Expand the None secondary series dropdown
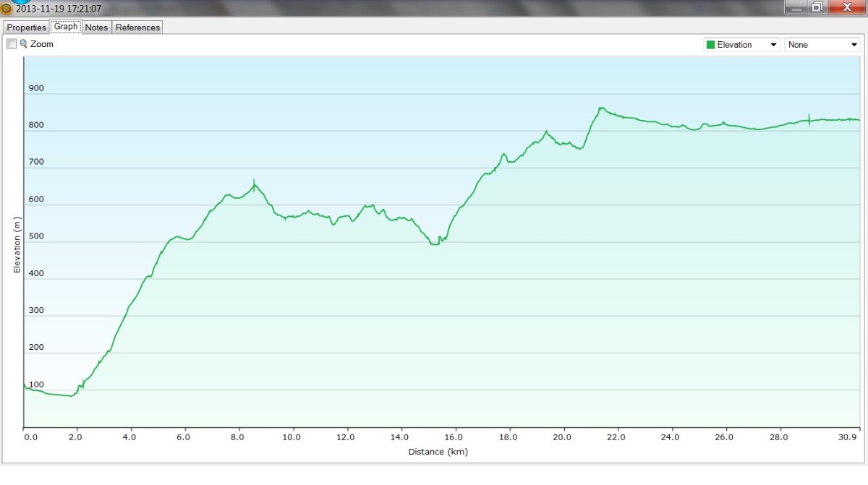The height and width of the screenshot is (485, 868). (x=822, y=45)
